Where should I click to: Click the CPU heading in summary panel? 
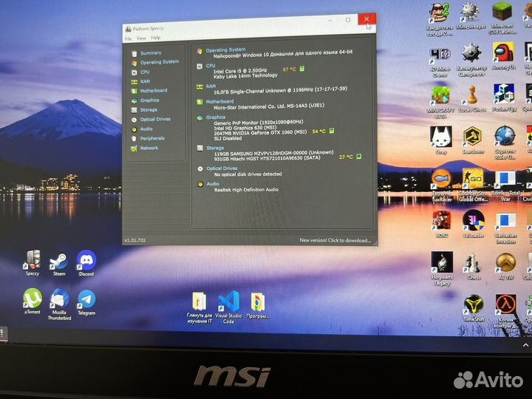(211, 66)
